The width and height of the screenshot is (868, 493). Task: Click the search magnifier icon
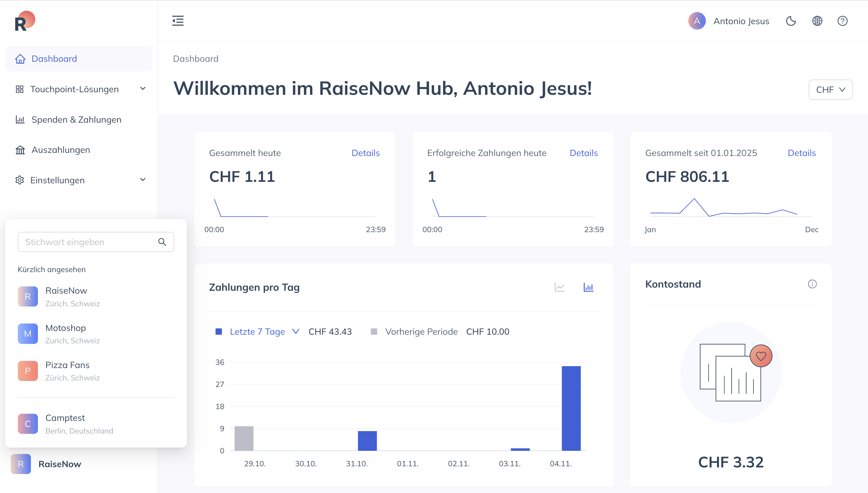[x=162, y=242]
